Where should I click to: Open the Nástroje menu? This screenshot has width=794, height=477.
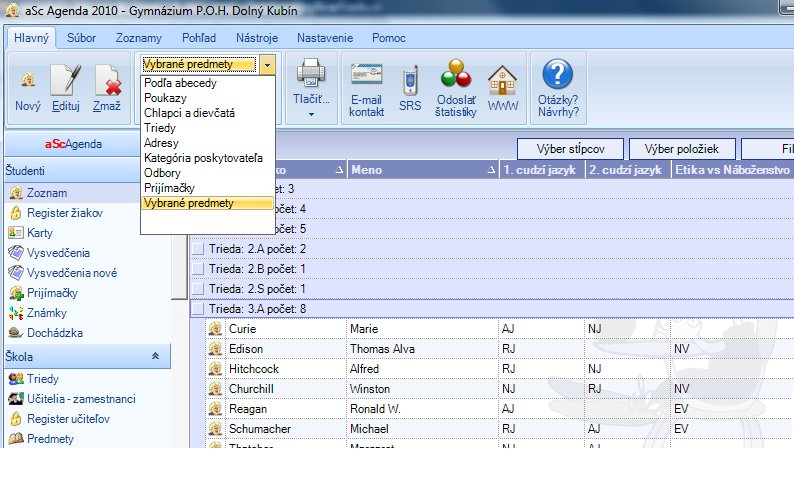pos(257,38)
